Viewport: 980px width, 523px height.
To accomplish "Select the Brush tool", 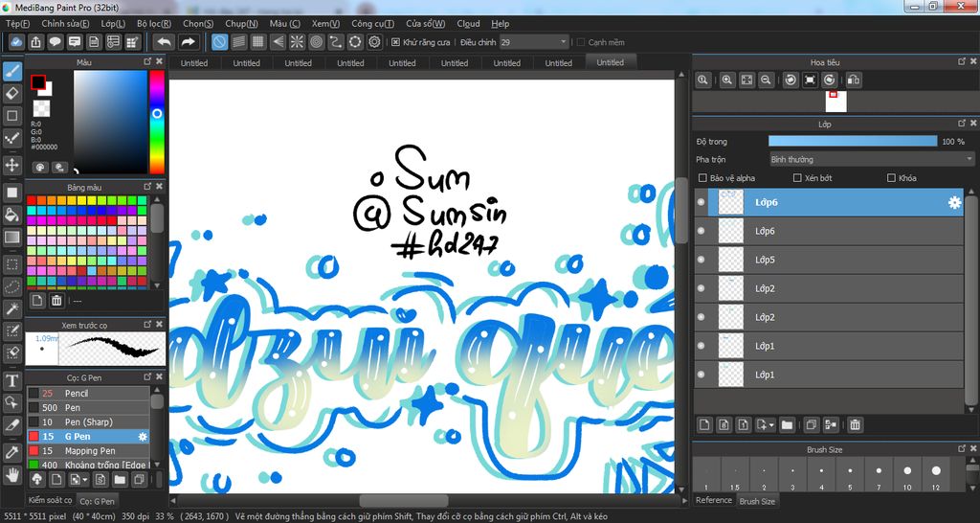I will [x=11, y=72].
